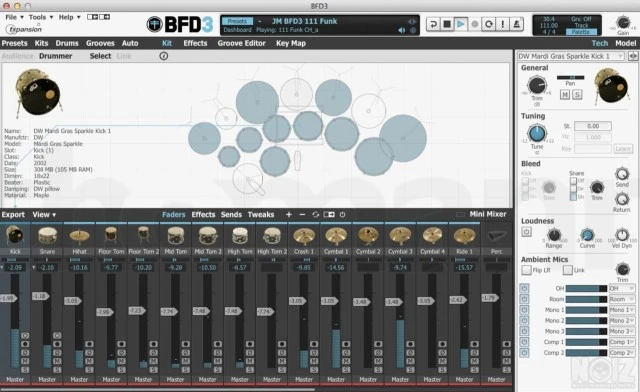Check the Flip LR checkbox

point(527,270)
